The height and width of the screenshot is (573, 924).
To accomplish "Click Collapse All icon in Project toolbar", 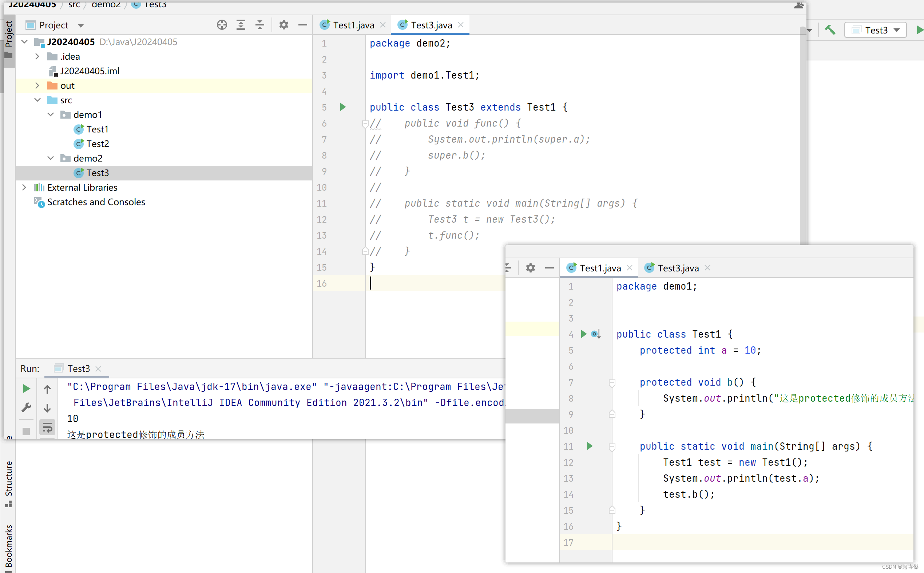I will pos(259,25).
